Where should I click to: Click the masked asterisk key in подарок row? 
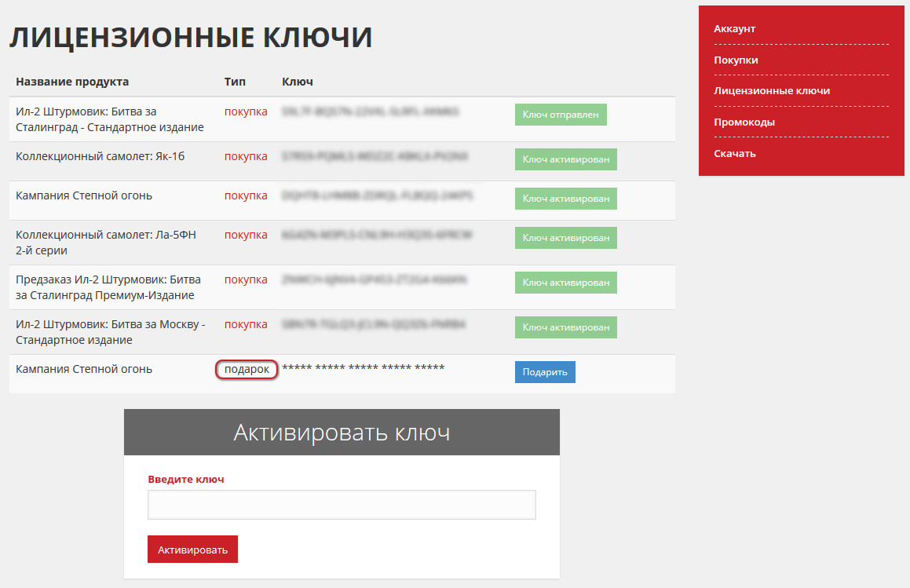click(364, 368)
